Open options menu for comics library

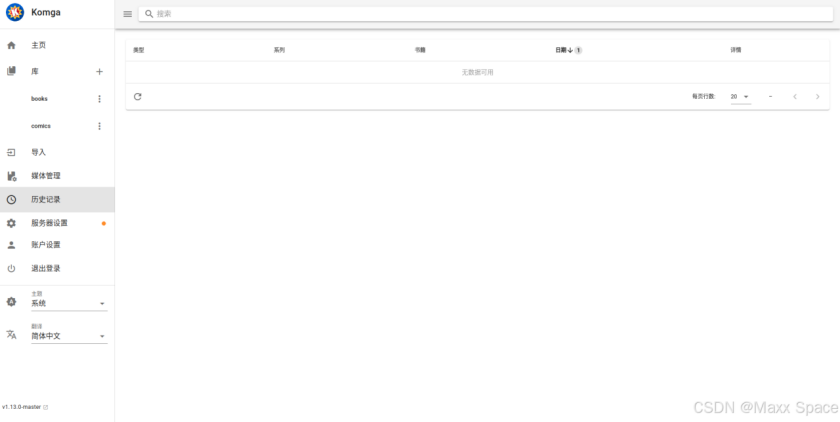click(99, 126)
